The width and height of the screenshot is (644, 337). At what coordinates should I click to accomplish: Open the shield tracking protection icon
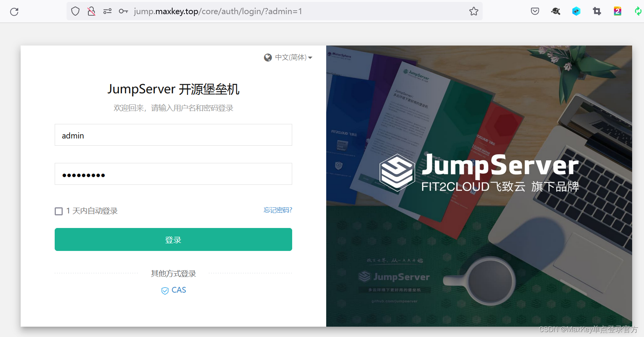coord(75,11)
